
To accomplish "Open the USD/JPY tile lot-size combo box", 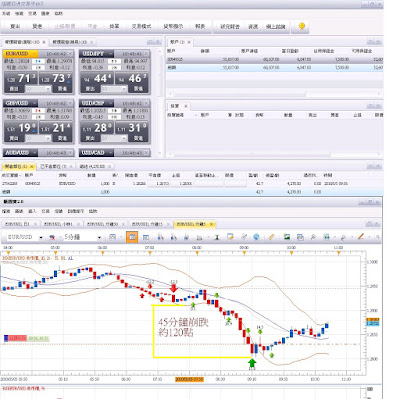I will pyautogui.click(x=114, y=89).
